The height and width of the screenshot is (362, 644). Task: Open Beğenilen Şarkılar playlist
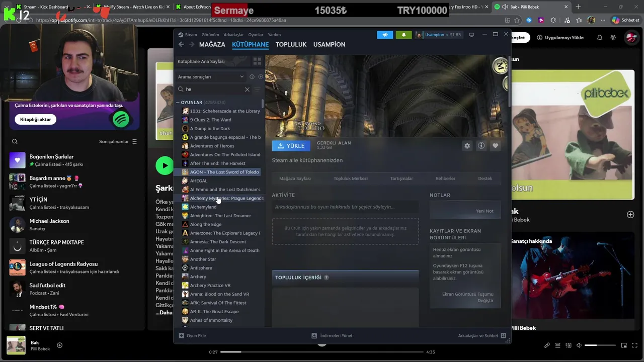pos(75,160)
